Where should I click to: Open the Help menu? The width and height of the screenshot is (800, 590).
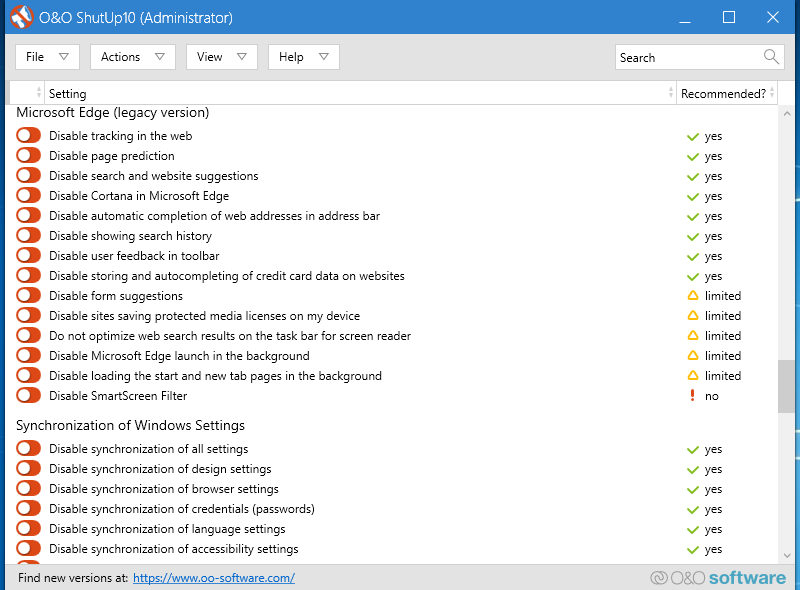tap(304, 57)
